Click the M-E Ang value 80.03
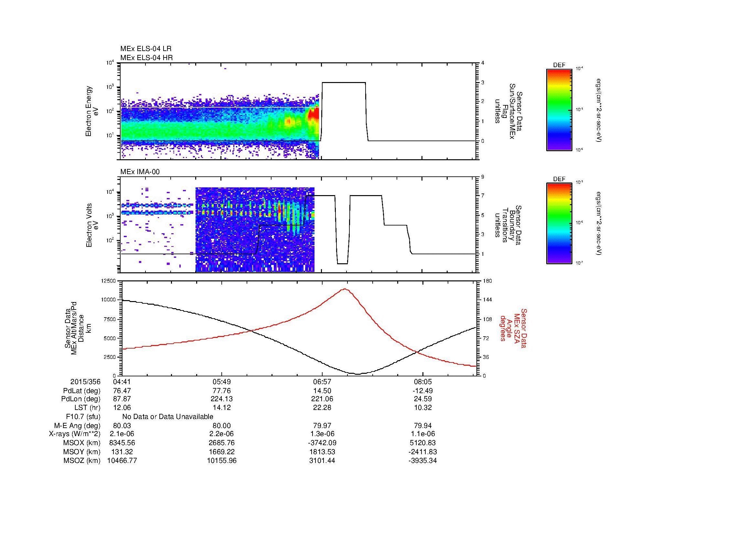Screen dimensions: 756x534 tap(122, 425)
